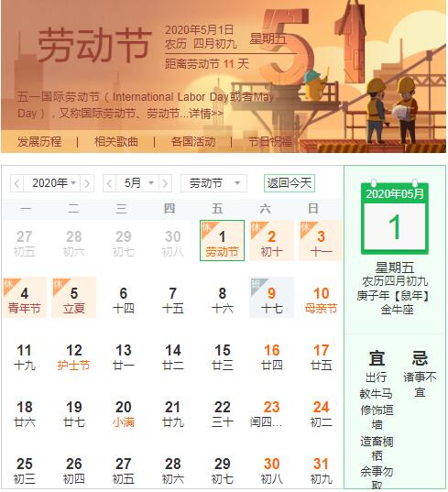Go to next month arrow
The image size is (448, 492).
point(165,183)
